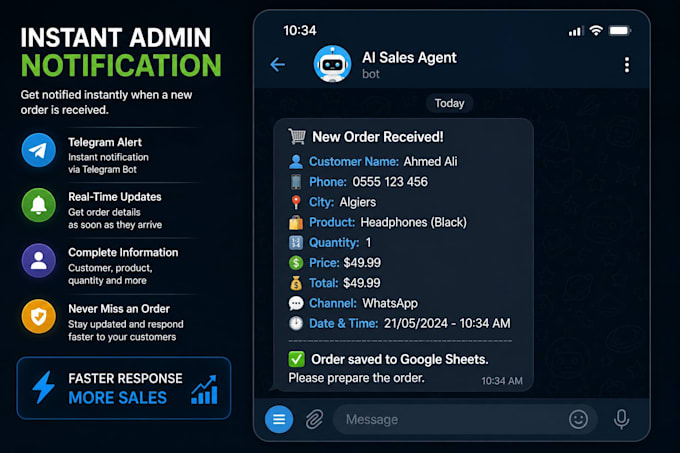
Task: Click the Price value $49.99
Action: (x=362, y=263)
